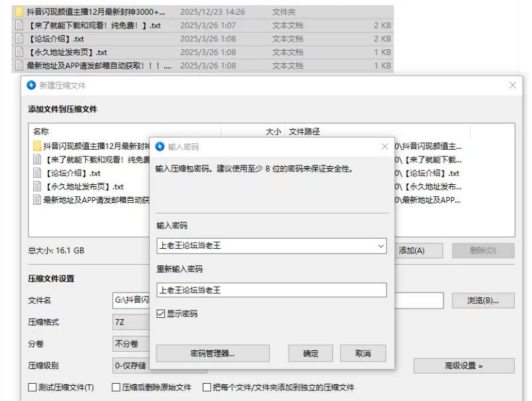
Task: Click the 文件名 path input field
Action: (278, 301)
